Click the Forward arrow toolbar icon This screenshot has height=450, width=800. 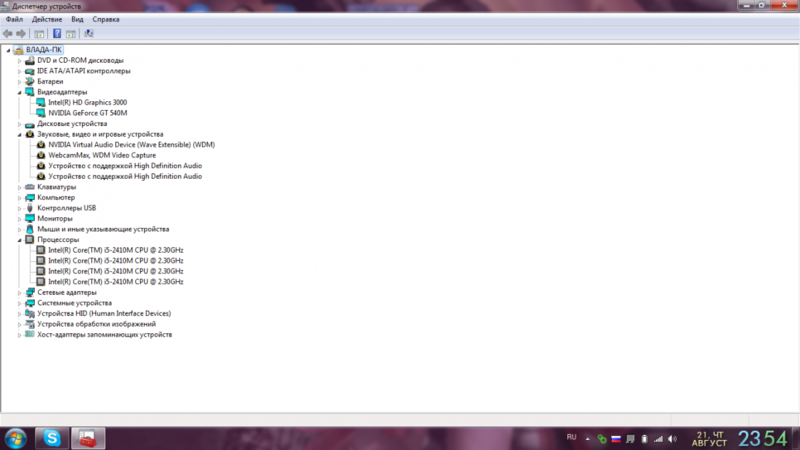point(21,34)
